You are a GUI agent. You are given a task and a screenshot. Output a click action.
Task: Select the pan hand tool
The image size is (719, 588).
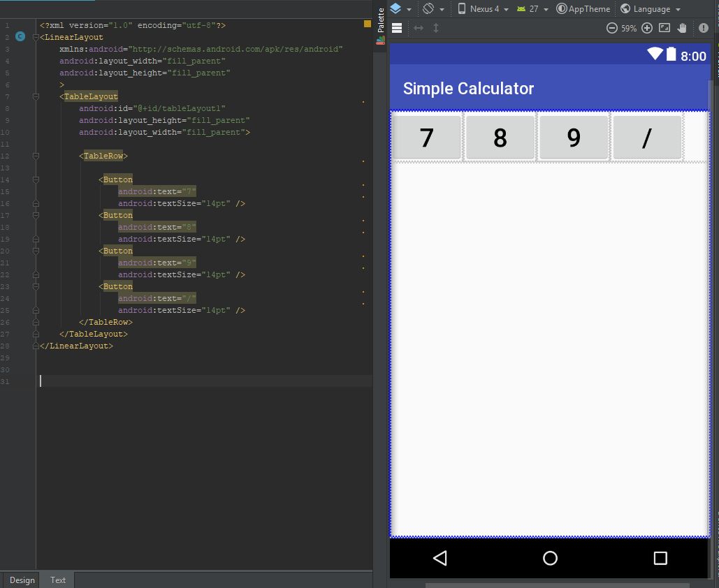(682, 28)
